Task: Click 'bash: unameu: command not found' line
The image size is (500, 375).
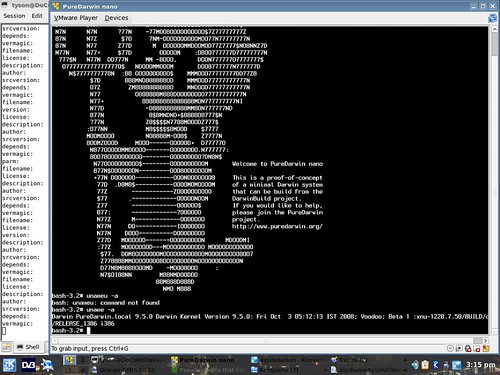Action: coord(106,303)
